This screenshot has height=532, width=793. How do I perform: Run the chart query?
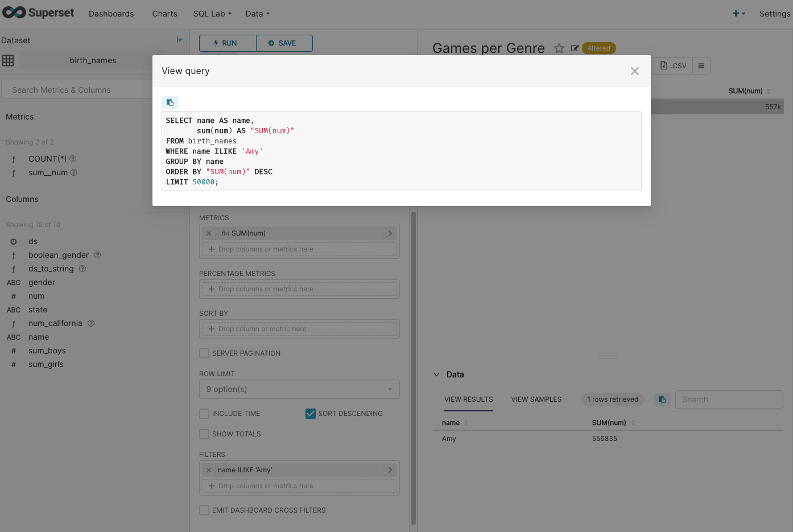coord(228,43)
